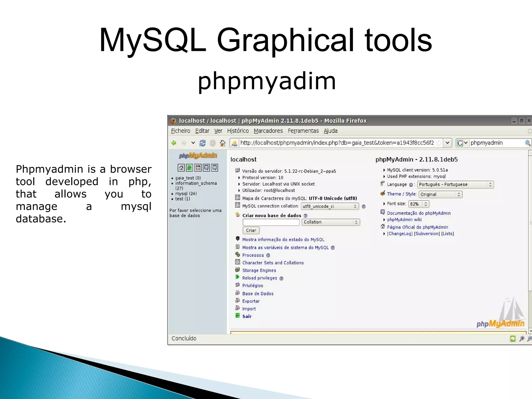Click the phpMyAdmin sidebar Home icon
This screenshot has width=532, height=399.
(181, 168)
